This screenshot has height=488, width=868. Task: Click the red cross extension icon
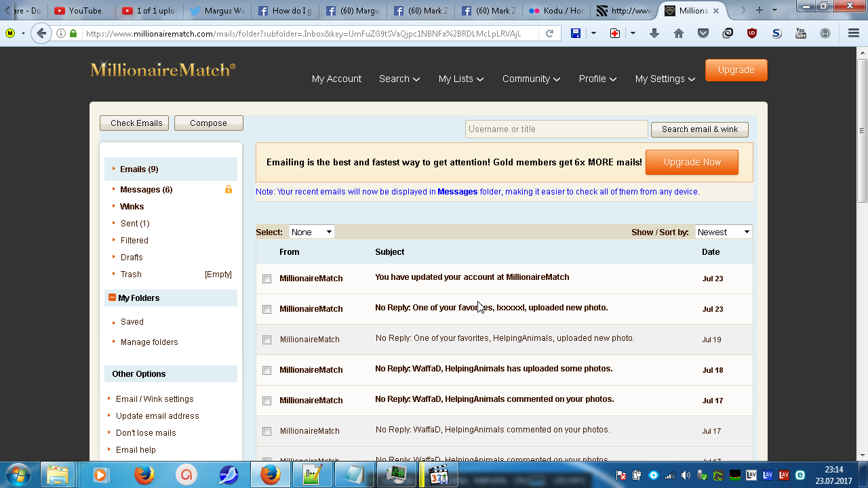point(615,33)
